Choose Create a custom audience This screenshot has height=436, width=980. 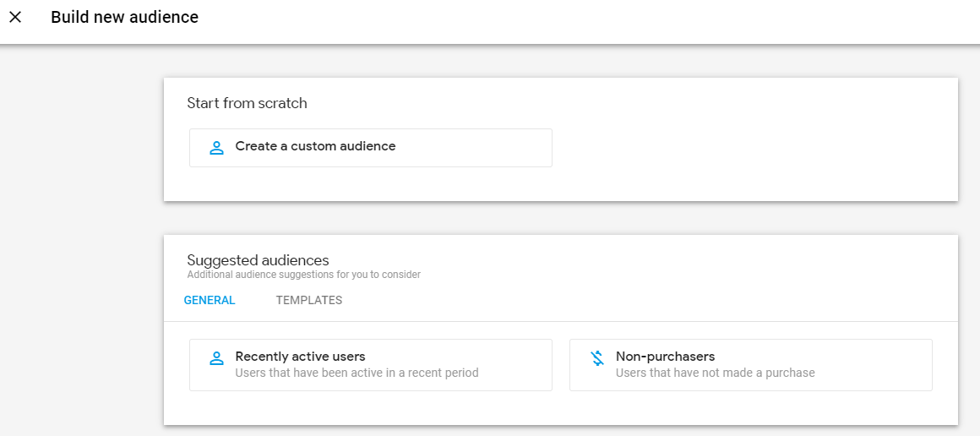click(315, 146)
